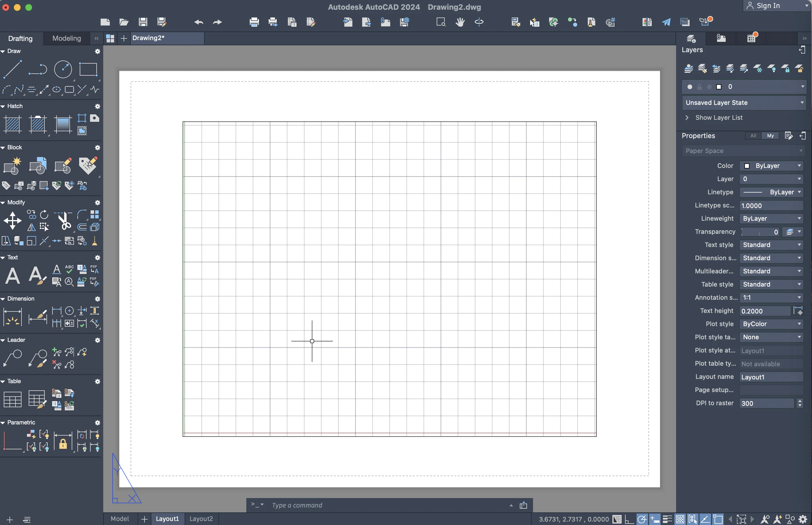The width and height of the screenshot is (812, 525).
Task: Click the Multileader tool
Action: click(x=13, y=358)
